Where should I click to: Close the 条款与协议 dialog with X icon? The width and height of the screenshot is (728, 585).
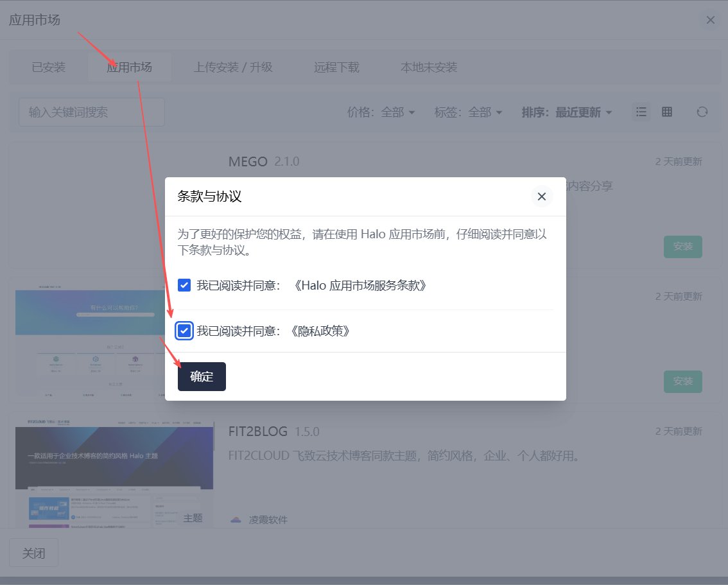pyautogui.click(x=541, y=196)
